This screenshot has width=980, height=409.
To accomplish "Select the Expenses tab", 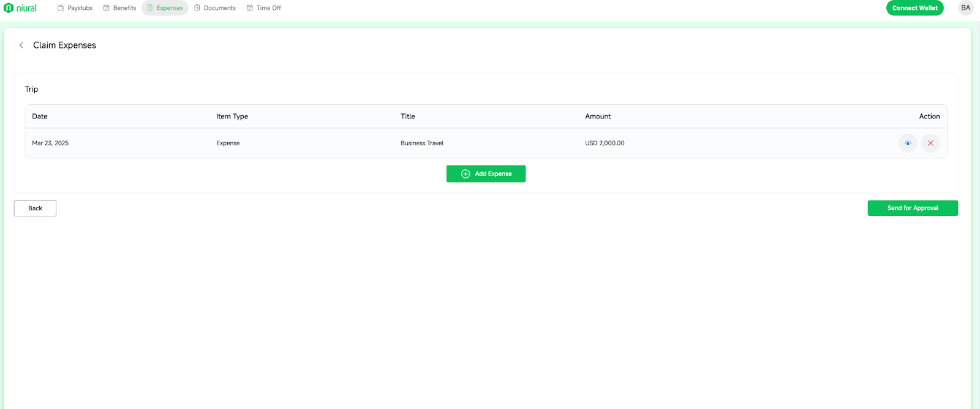I will (165, 8).
